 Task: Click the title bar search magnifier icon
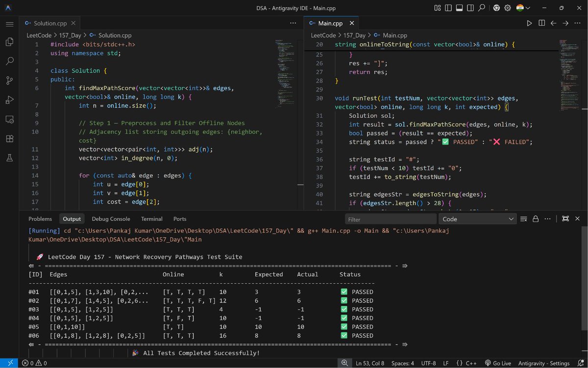point(482,8)
